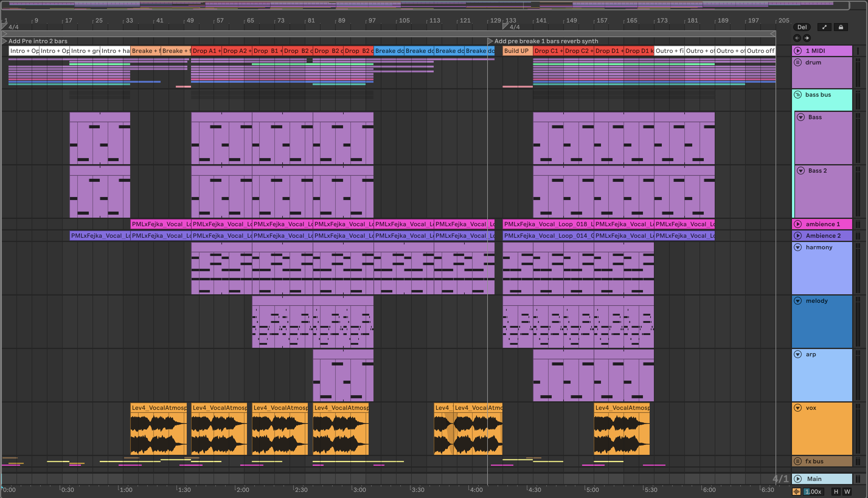868x498 pixels.
Task: Fold the harmony track
Action: pos(797,247)
